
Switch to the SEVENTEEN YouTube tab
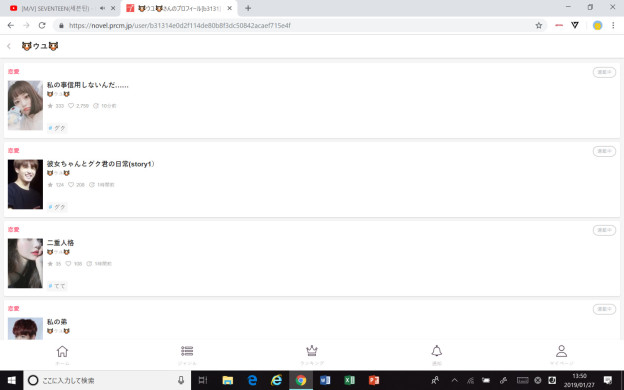[x=55, y=8]
